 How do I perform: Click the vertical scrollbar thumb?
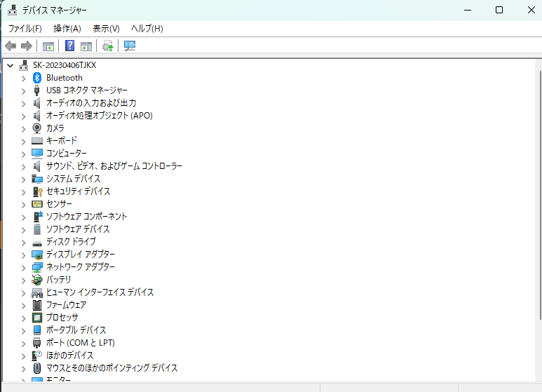[540, 196]
